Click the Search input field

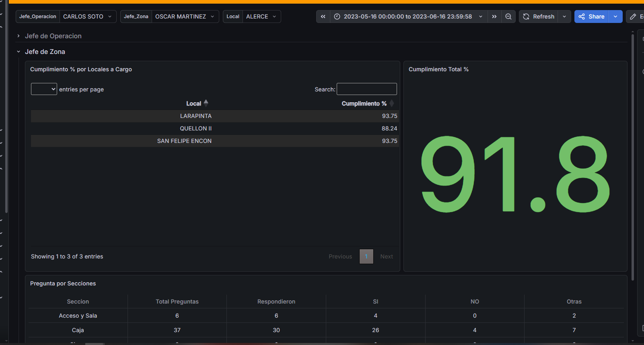pyautogui.click(x=366, y=89)
